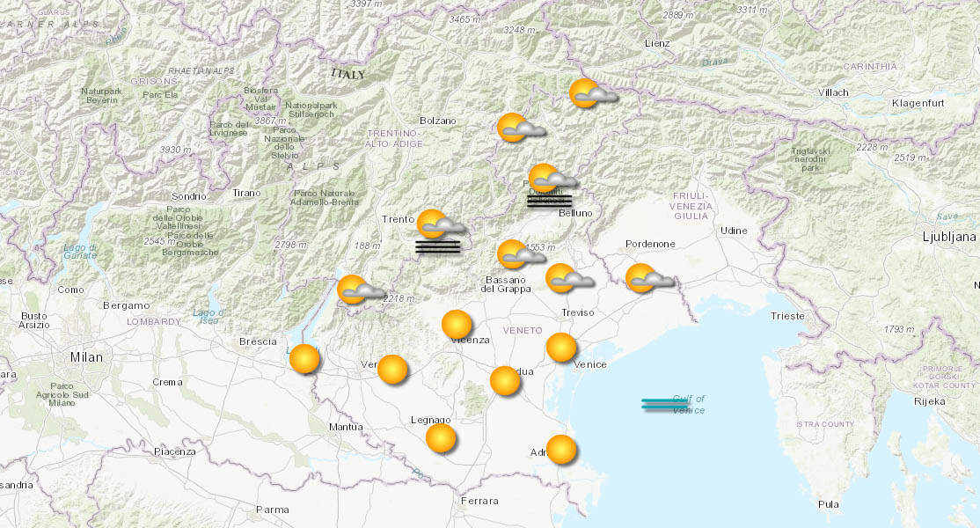
Task: Select the cloud icon between Treviso and Belluno
Action: click(567, 280)
